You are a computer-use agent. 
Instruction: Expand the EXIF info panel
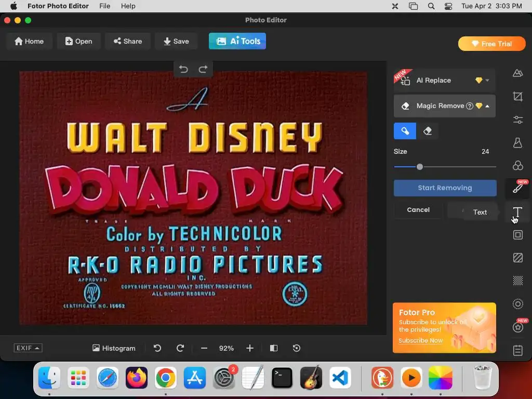pyautogui.click(x=28, y=348)
